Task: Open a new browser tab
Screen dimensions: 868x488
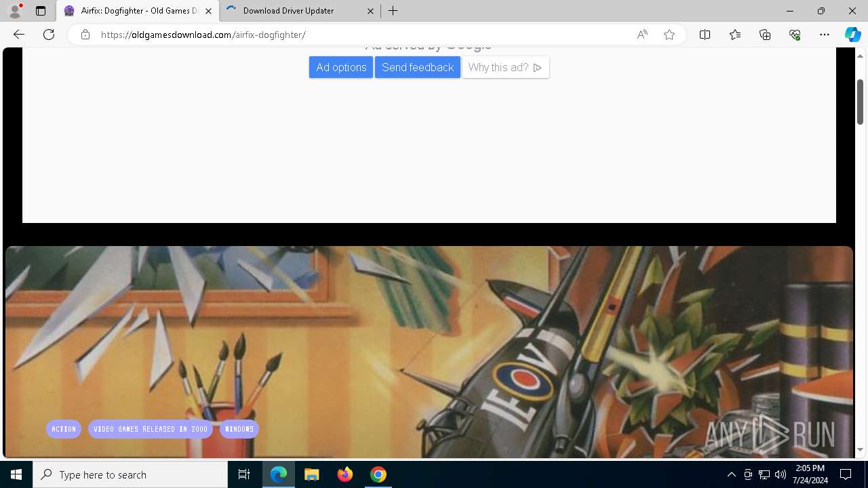Action: pos(393,11)
